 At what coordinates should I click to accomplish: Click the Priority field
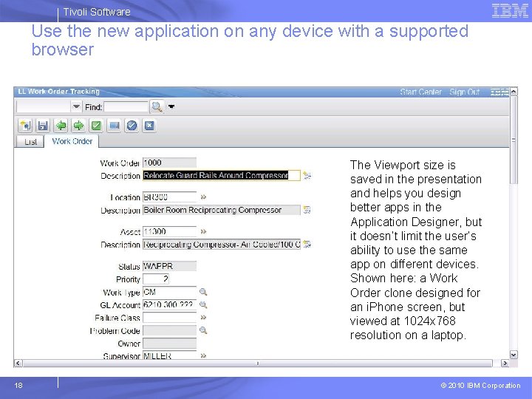click(x=156, y=279)
